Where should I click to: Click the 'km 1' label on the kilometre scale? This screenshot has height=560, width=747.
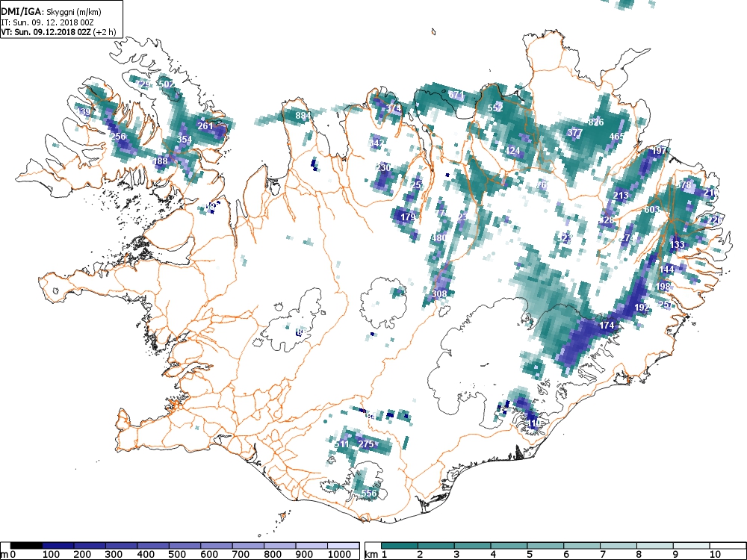tap(375, 555)
